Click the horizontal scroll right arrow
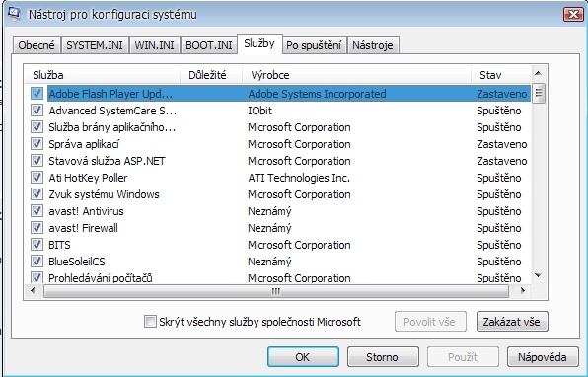The width and height of the screenshot is (588, 377). coord(522,291)
